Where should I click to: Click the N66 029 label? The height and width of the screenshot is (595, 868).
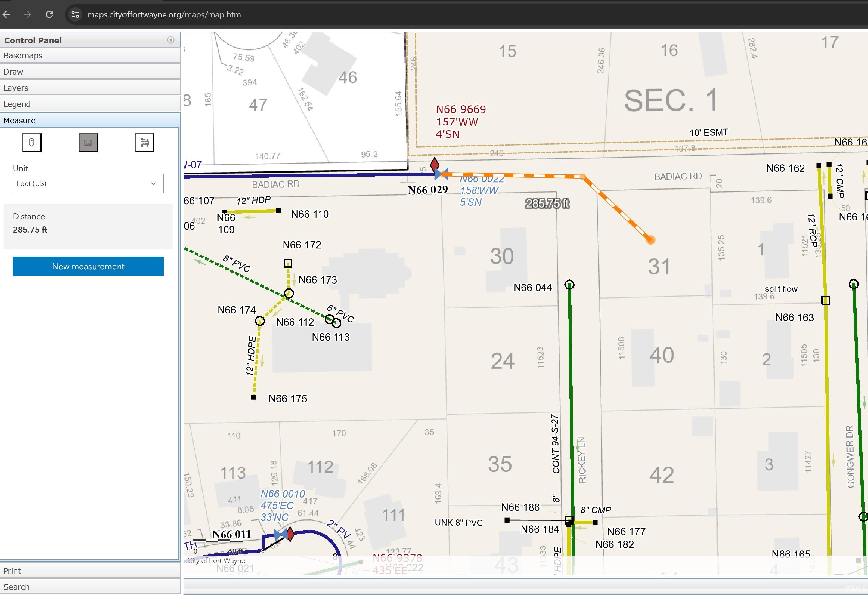[428, 190]
